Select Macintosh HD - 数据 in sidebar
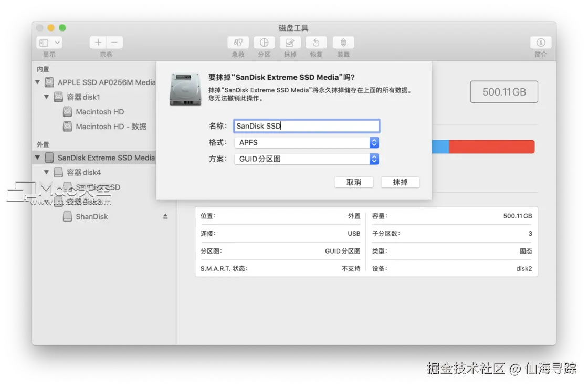Viewport: 588px width, 387px height. click(x=111, y=127)
